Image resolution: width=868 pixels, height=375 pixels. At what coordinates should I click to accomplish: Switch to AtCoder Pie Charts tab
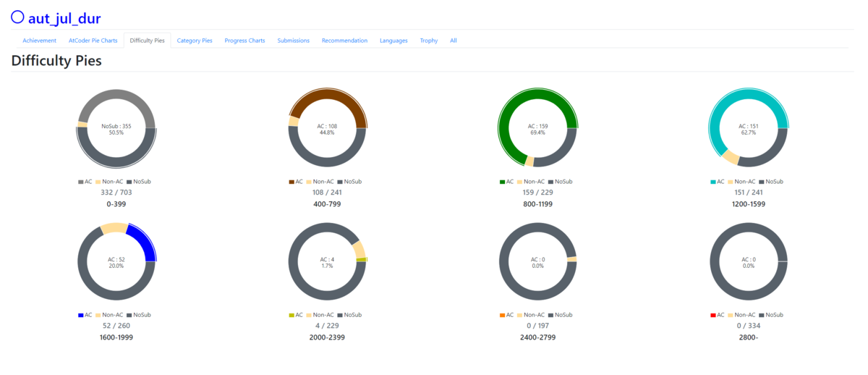coord(93,41)
